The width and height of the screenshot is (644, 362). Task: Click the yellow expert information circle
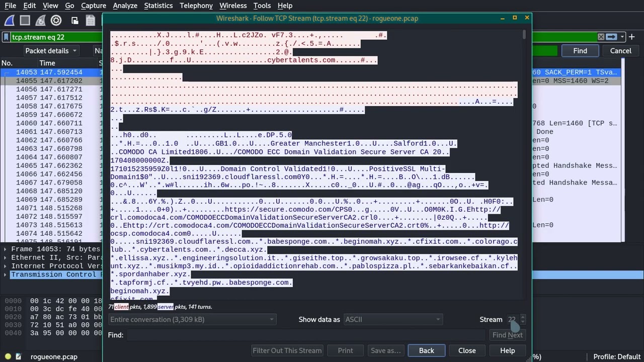point(8,356)
